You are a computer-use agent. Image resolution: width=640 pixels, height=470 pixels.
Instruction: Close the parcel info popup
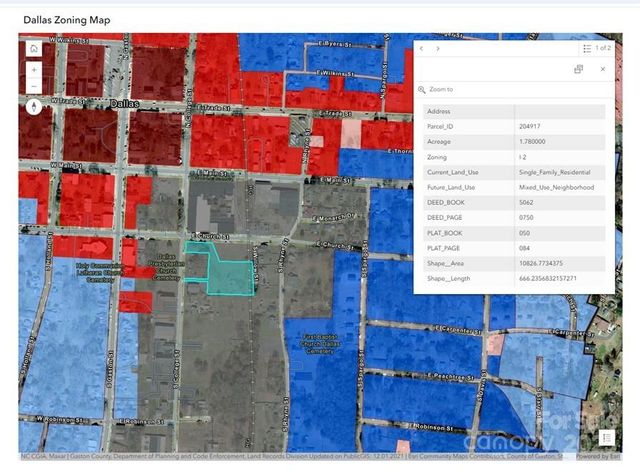pyautogui.click(x=602, y=69)
